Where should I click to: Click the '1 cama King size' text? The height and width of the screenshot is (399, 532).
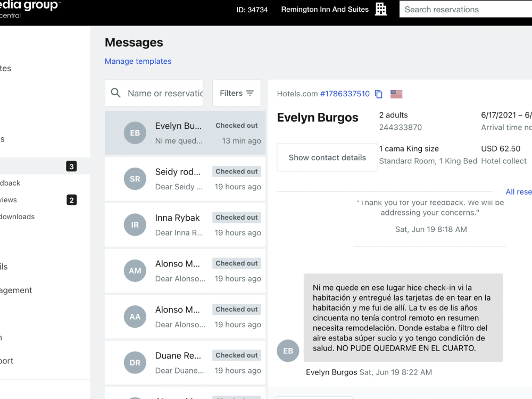409,148
